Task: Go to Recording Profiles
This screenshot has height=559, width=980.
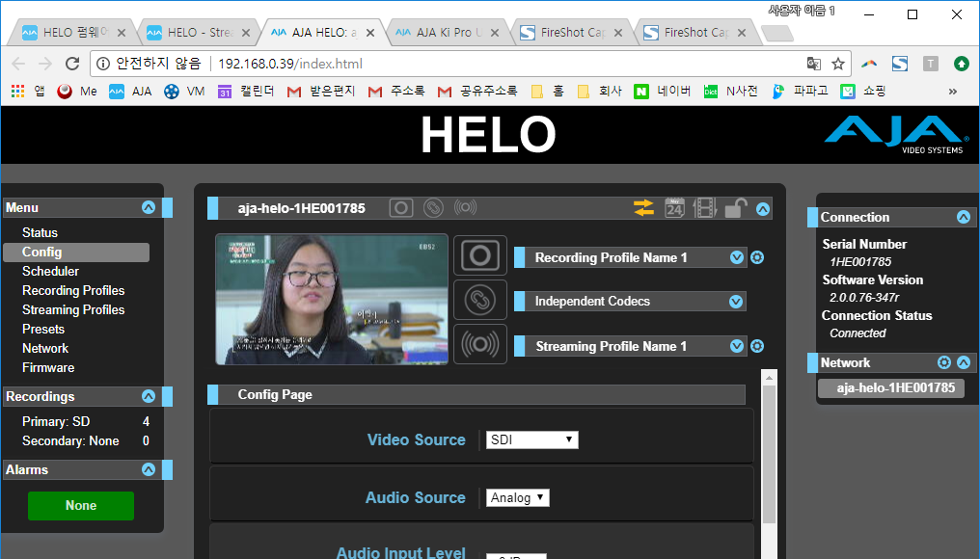Action: pyautogui.click(x=73, y=290)
